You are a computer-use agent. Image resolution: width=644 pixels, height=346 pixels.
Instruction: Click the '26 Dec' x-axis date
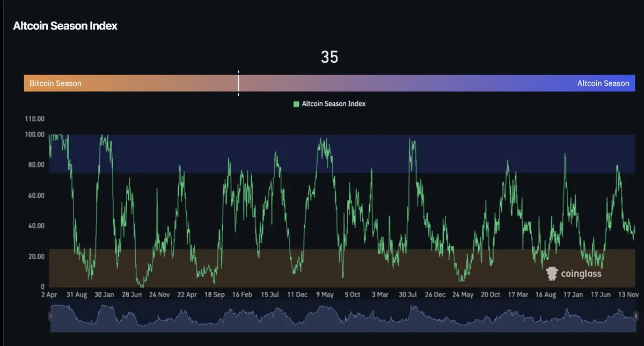click(x=435, y=295)
